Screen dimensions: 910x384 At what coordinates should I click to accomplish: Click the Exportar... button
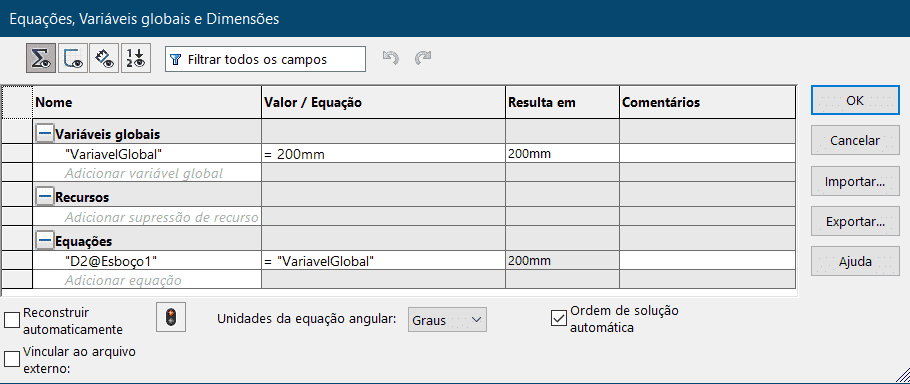click(x=855, y=222)
